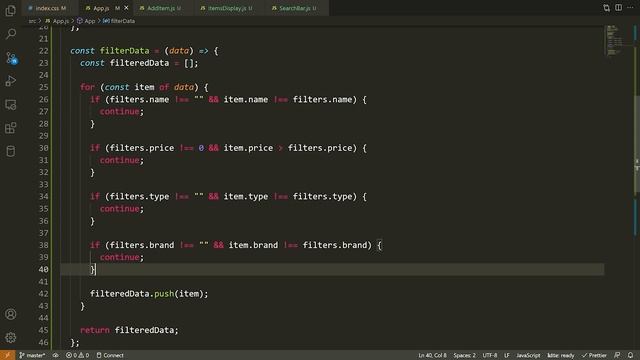The image size is (640, 360).
Task: Click the remote window indicator in status bar
Action: point(7,355)
